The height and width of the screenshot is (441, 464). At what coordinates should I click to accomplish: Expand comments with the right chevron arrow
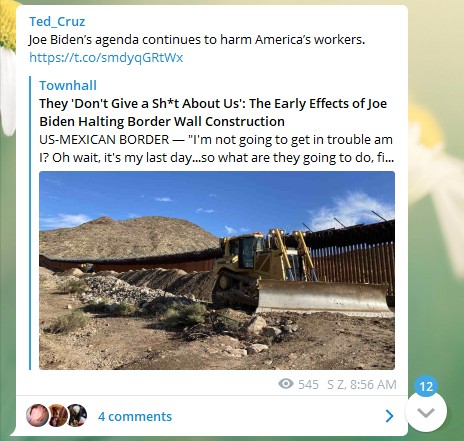pyautogui.click(x=389, y=416)
